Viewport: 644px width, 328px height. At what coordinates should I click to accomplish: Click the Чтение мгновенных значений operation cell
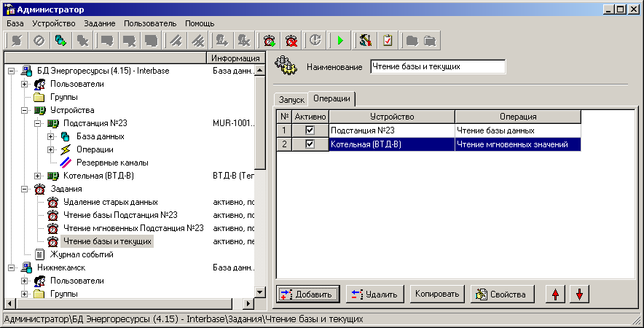click(518, 144)
